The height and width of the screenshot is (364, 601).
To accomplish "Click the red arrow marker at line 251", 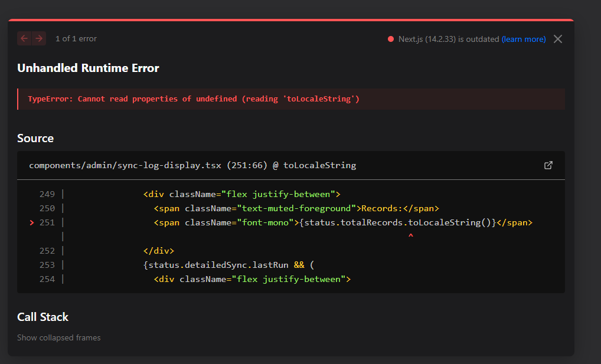I will tap(32, 222).
